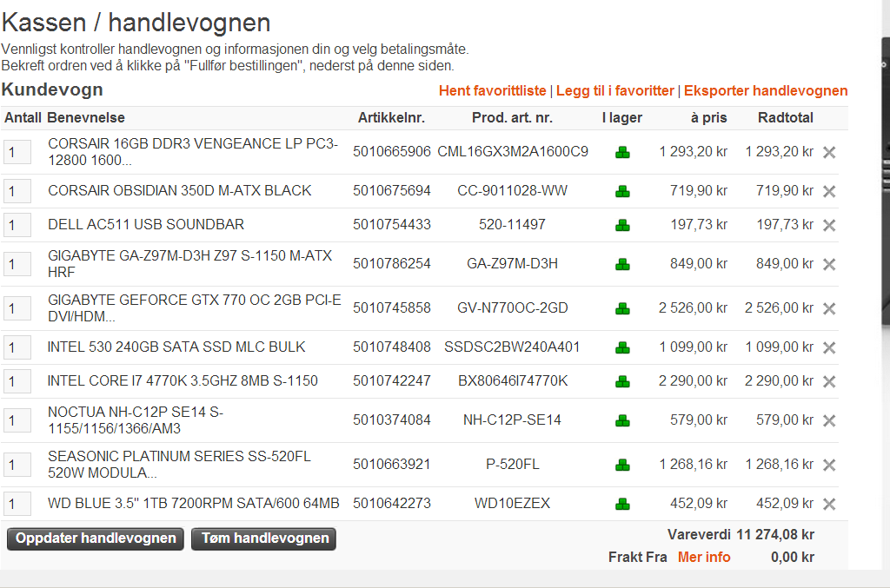The height and width of the screenshot is (588, 890).
Task: Open Hent favorittliste link
Action: [x=492, y=90]
